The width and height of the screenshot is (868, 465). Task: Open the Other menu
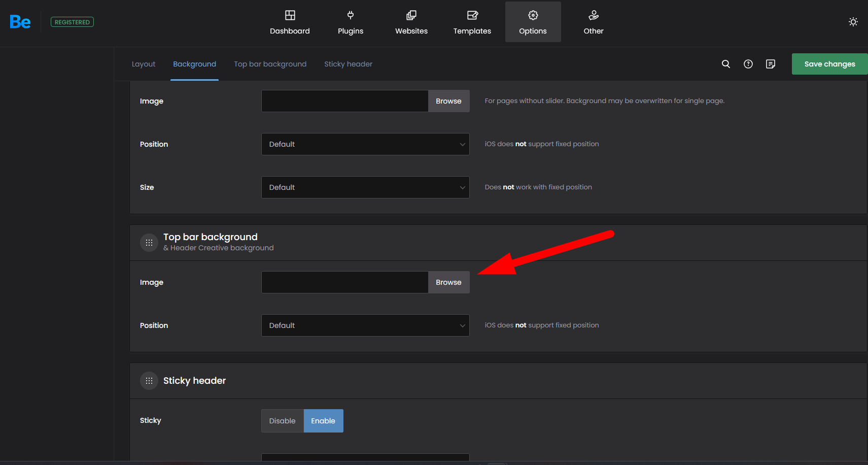click(x=593, y=22)
